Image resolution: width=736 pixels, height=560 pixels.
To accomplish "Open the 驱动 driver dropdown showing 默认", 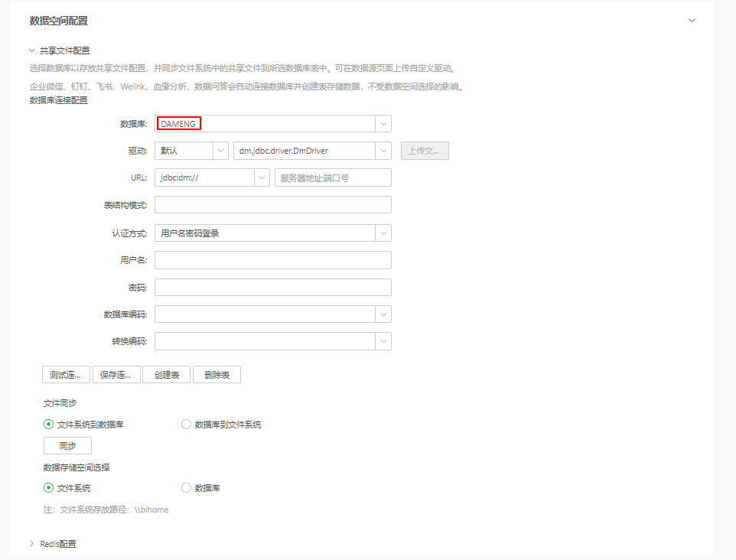I will click(x=222, y=150).
